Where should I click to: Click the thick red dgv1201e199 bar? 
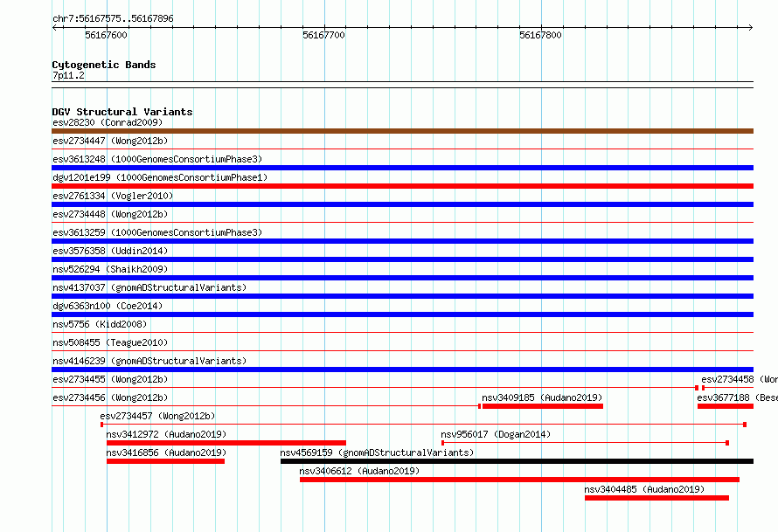point(402,186)
